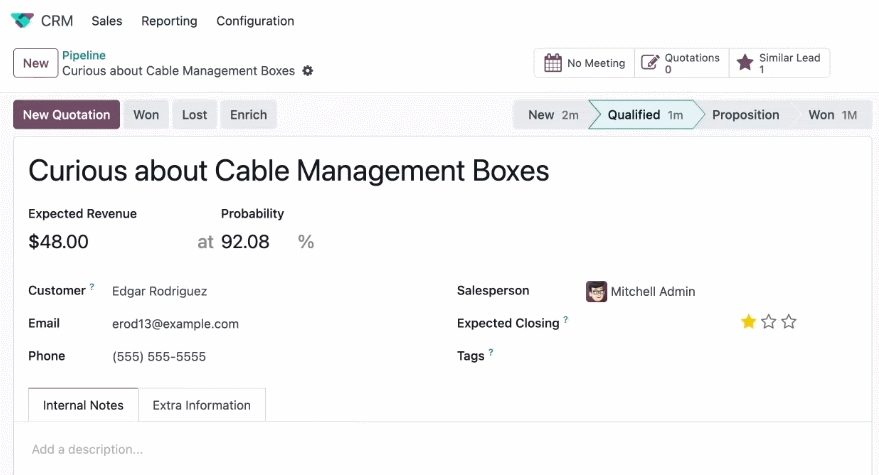Select the Internal Notes tab
The width and height of the screenshot is (879, 475).
click(83, 405)
